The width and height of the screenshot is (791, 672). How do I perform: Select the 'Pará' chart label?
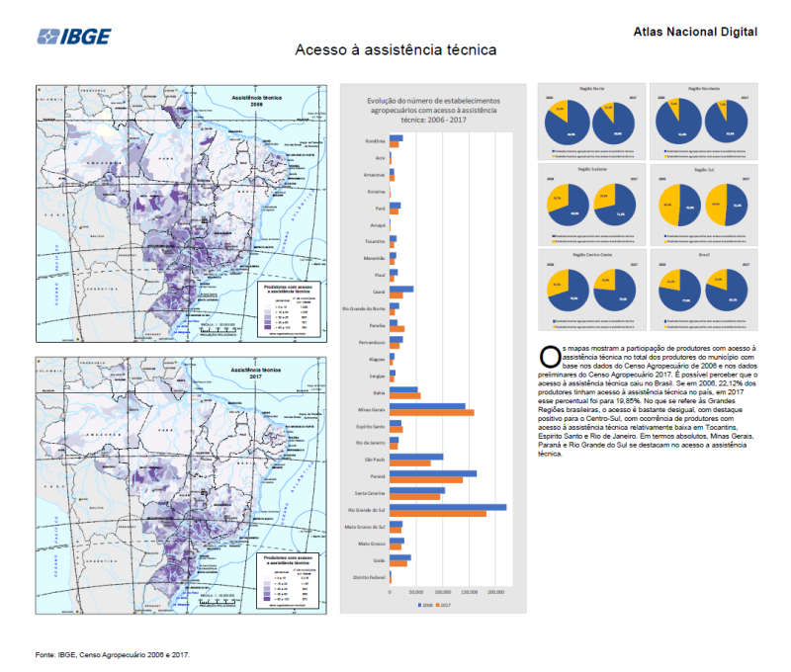tap(380, 209)
